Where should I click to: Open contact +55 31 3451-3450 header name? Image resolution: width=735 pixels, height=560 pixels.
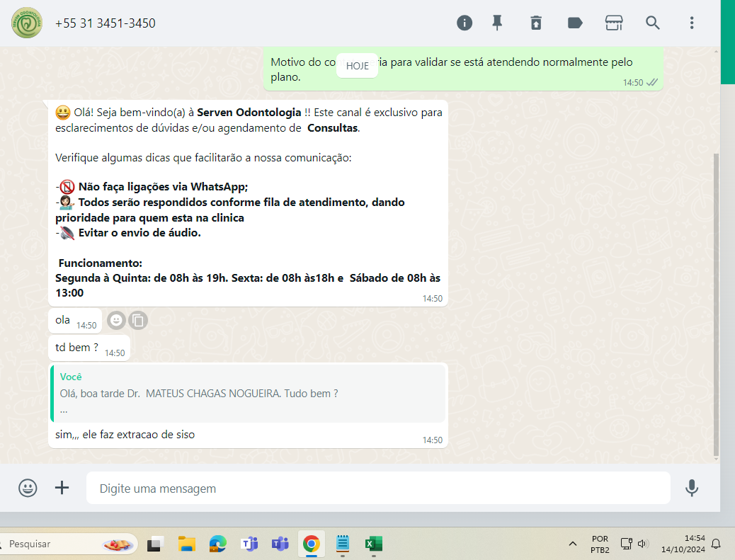[106, 23]
